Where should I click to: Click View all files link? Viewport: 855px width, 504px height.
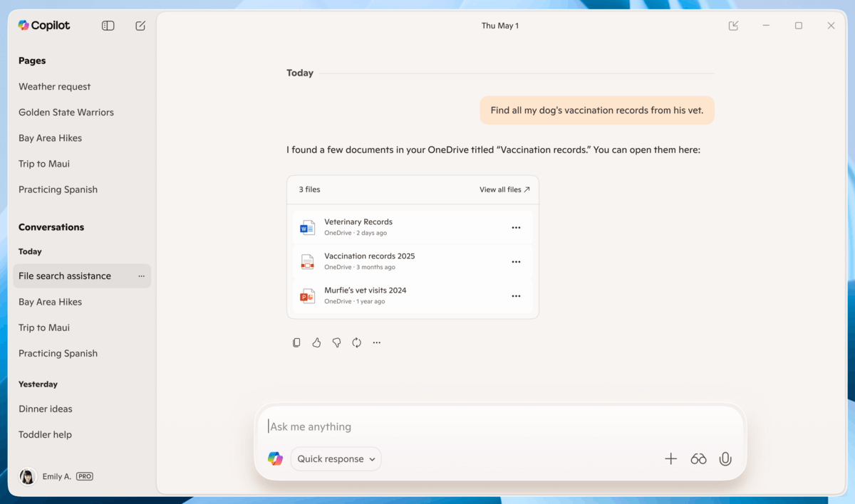coord(504,190)
